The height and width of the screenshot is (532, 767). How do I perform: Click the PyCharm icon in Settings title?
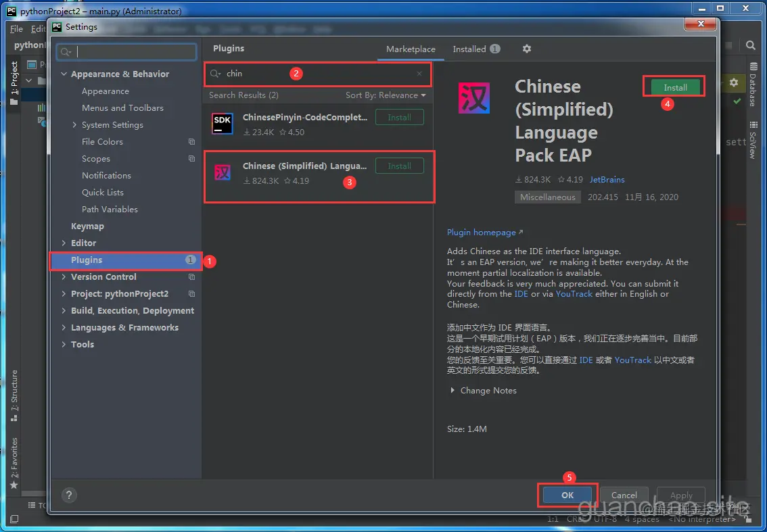(x=57, y=27)
